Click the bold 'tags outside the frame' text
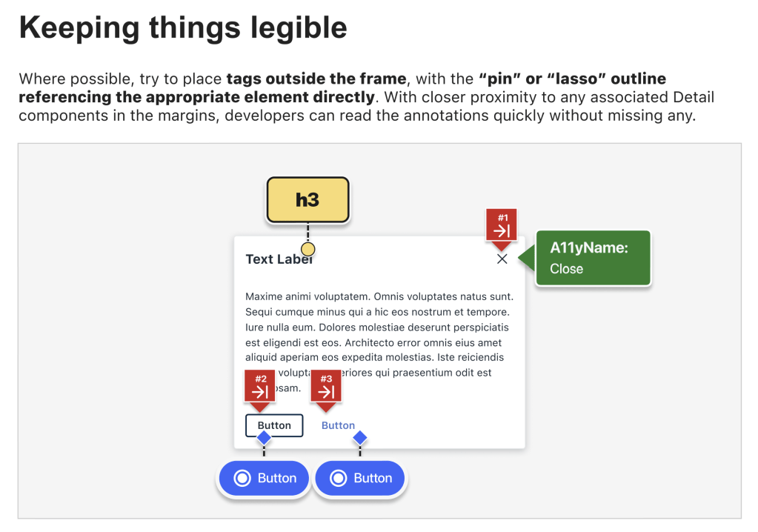Image resolution: width=758 pixels, height=532 pixels. coord(316,79)
